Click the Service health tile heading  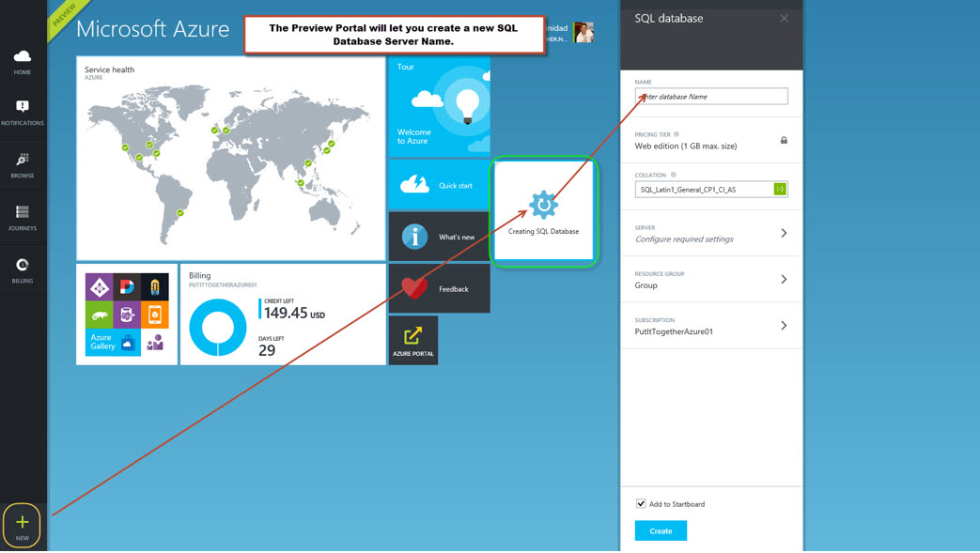[x=109, y=69]
